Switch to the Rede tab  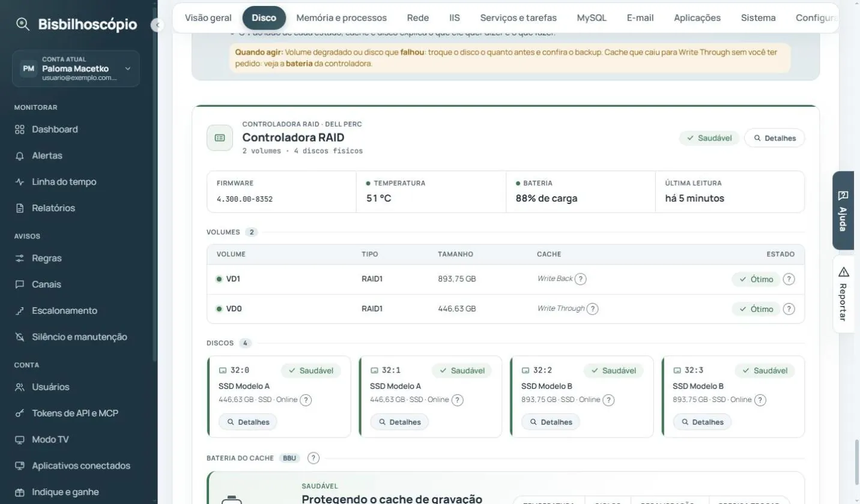click(x=418, y=18)
